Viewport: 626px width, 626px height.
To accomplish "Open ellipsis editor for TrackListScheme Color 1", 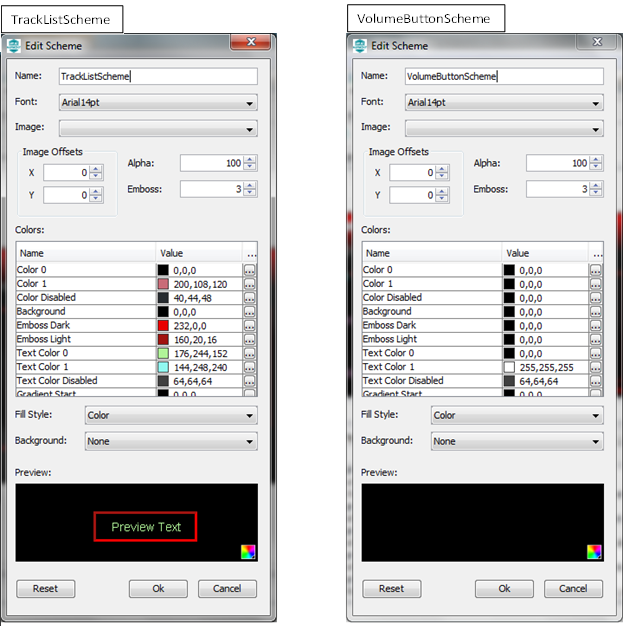I will pos(249,284).
